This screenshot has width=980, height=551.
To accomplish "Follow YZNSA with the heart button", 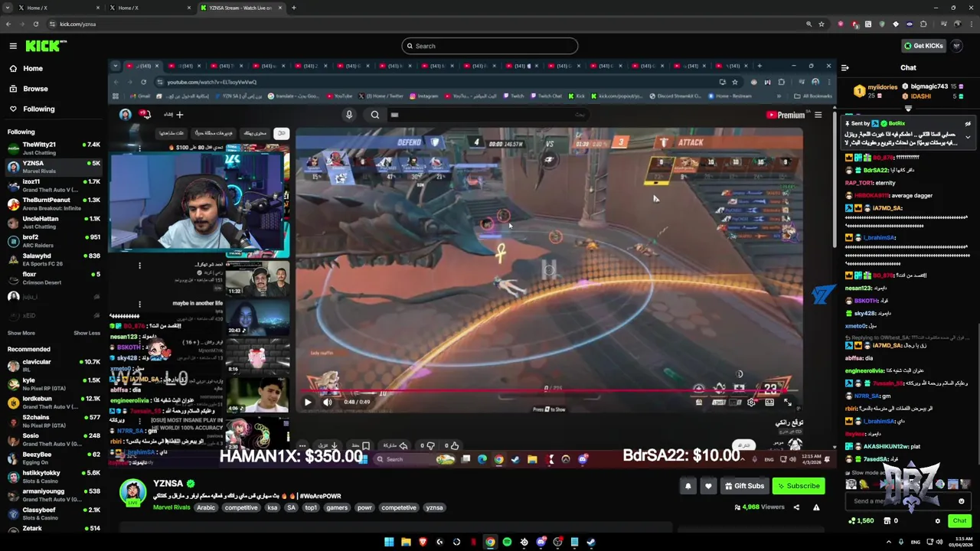I will tap(708, 486).
